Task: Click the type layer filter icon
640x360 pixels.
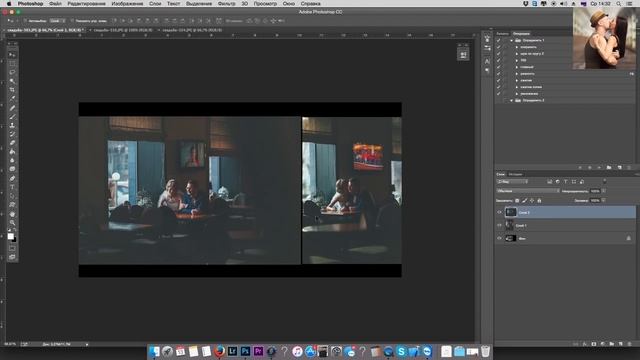Action: (x=566, y=182)
